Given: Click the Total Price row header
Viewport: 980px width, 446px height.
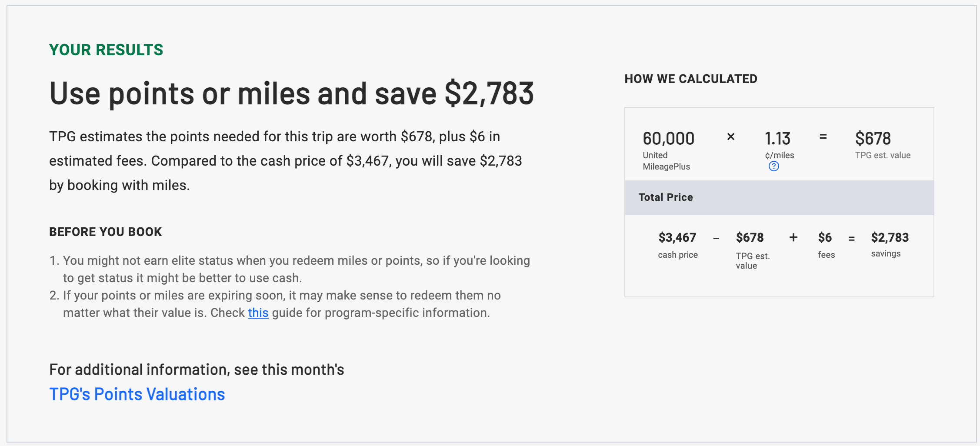Looking at the screenshot, I should click(665, 197).
